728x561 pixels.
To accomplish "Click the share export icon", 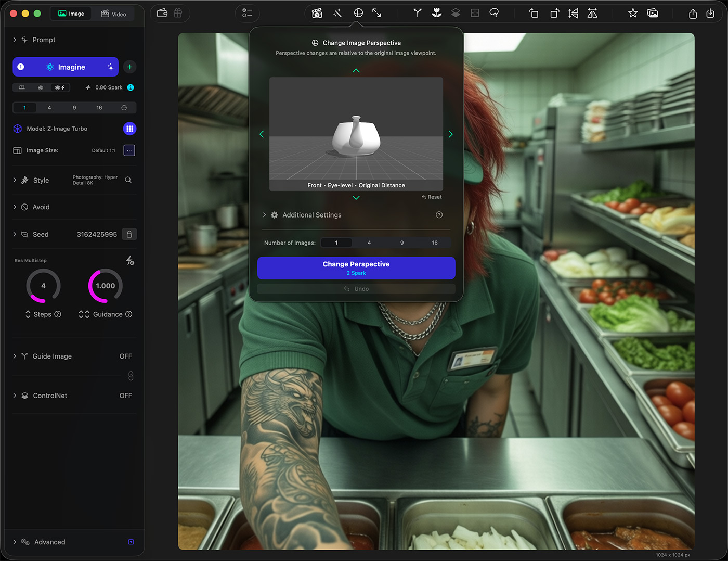I will pyautogui.click(x=693, y=14).
